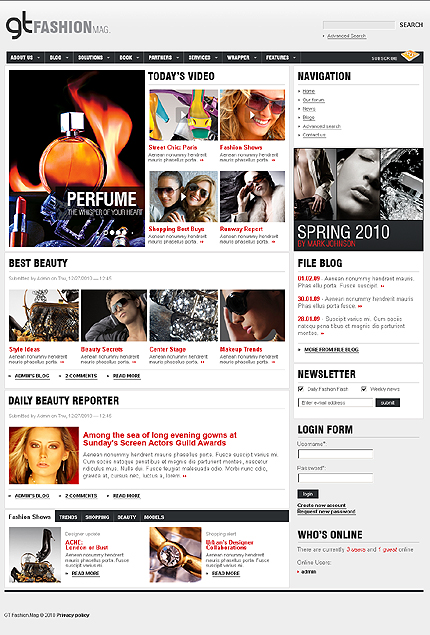Click the orange subscribe envelope icon
The height and width of the screenshot is (635, 430).
[x=410, y=55]
